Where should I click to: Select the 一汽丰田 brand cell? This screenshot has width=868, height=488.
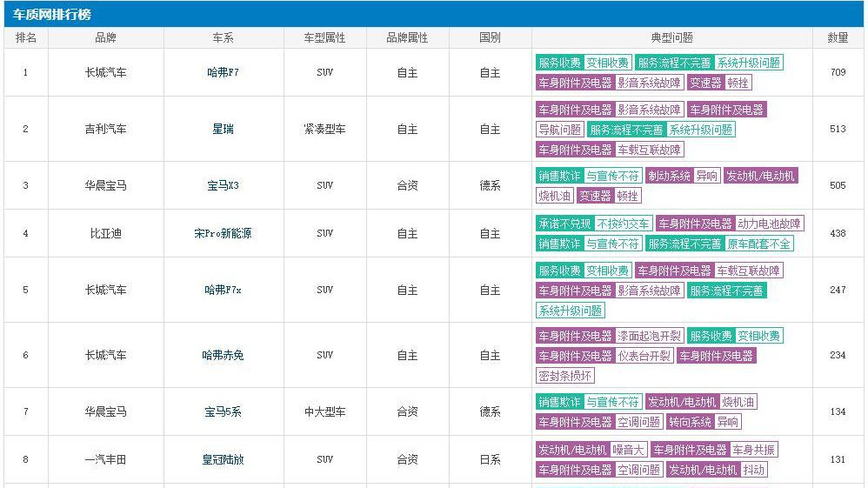click(106, 459)
